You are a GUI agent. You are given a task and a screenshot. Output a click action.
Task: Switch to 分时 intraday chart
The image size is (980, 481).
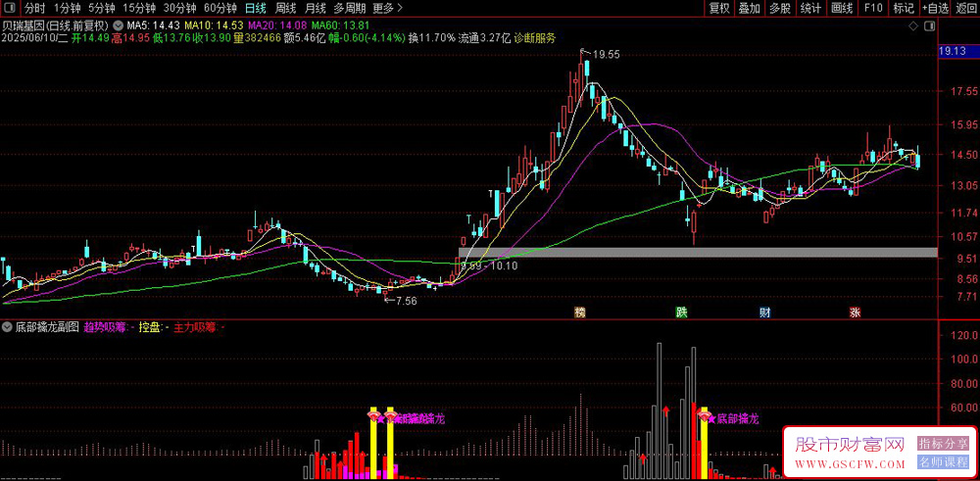point(34,9)
